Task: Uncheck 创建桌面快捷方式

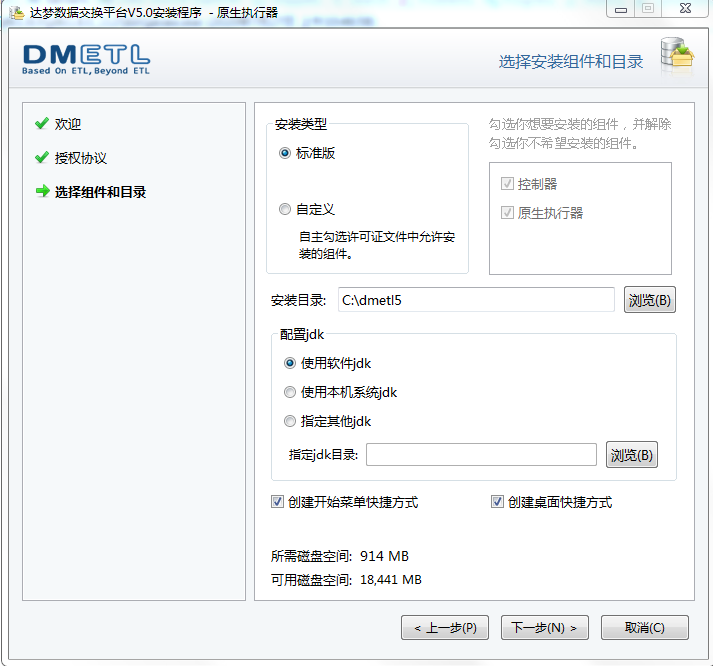Action: pos(497,502)
